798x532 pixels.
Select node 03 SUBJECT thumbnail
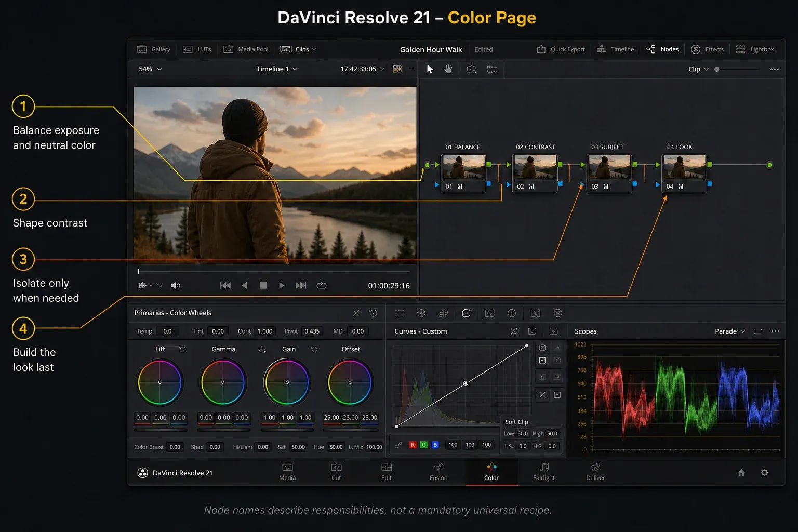[609, 167]
